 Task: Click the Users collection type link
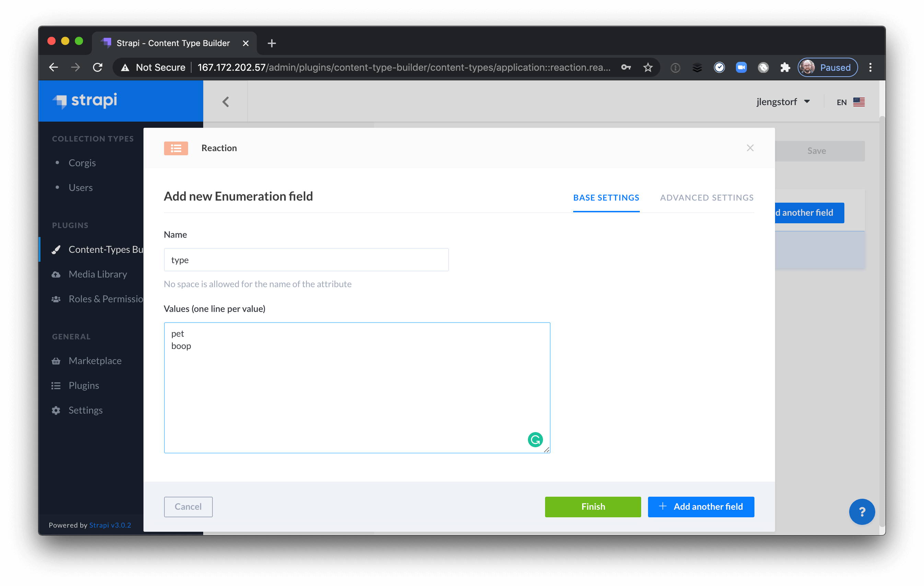(x=80, y=187)
